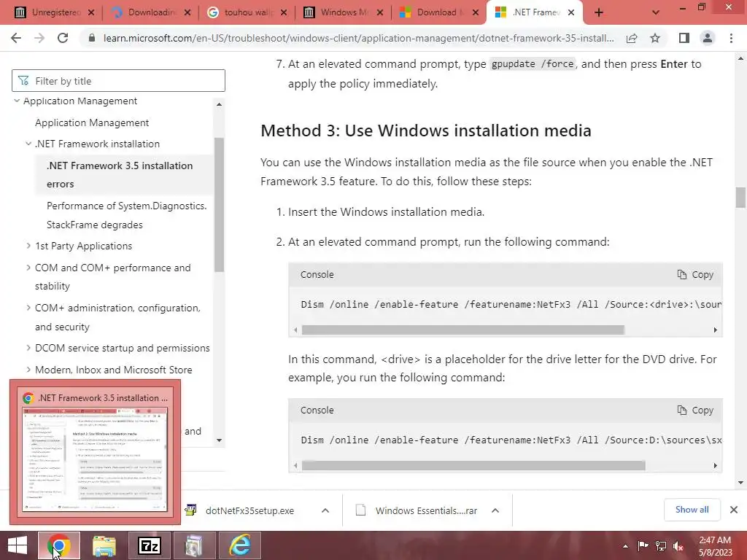Open a new browser tab
Viewport: 747px width, 560px height.
click(x=599, y=13)
